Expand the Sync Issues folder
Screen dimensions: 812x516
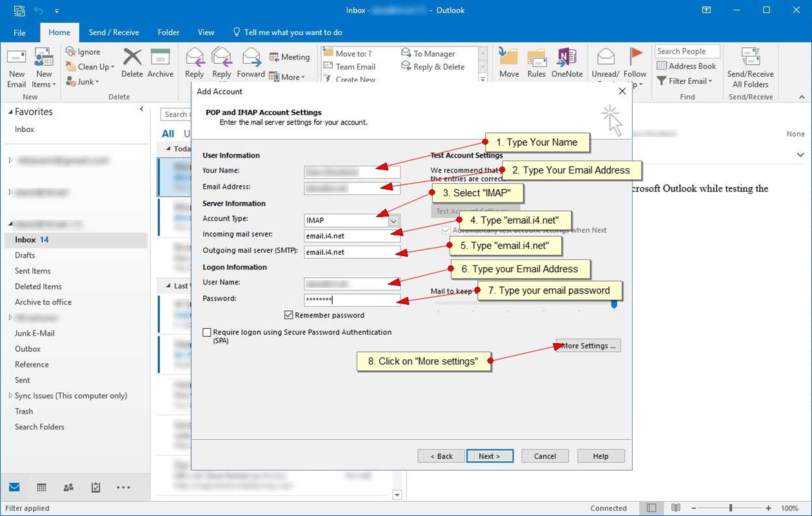(x=11, y=395)
